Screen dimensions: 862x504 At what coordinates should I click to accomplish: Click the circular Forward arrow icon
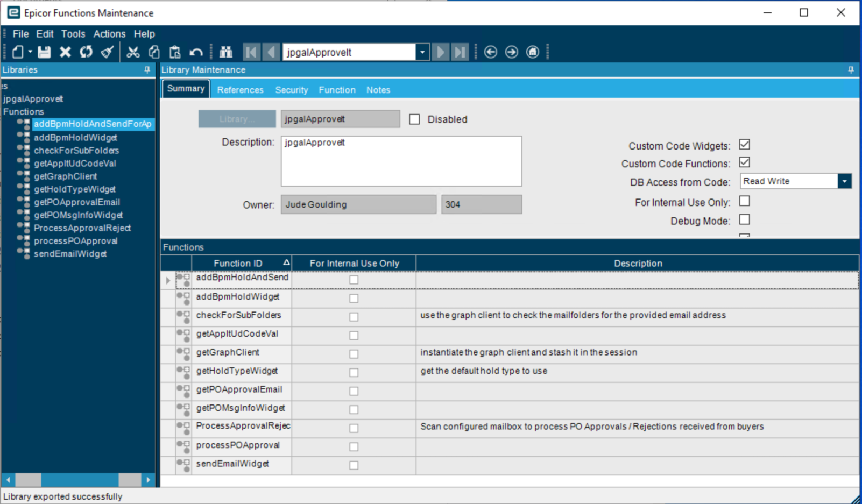pos(511,52)
